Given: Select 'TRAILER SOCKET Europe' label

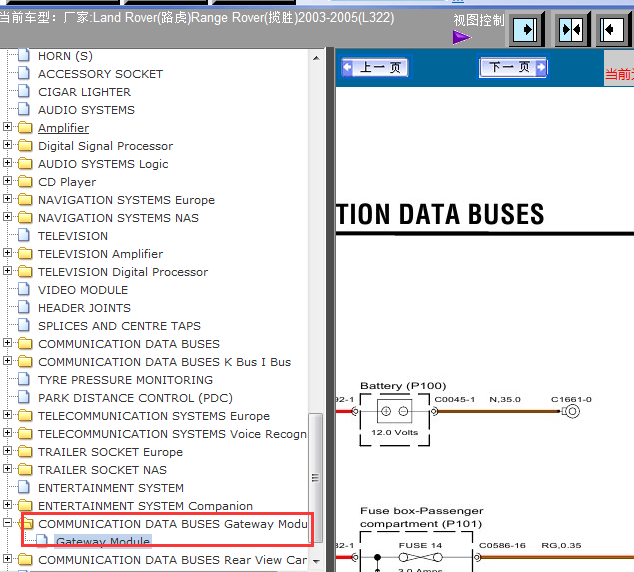Looking at the screenshot, I should tap(110, 452).
